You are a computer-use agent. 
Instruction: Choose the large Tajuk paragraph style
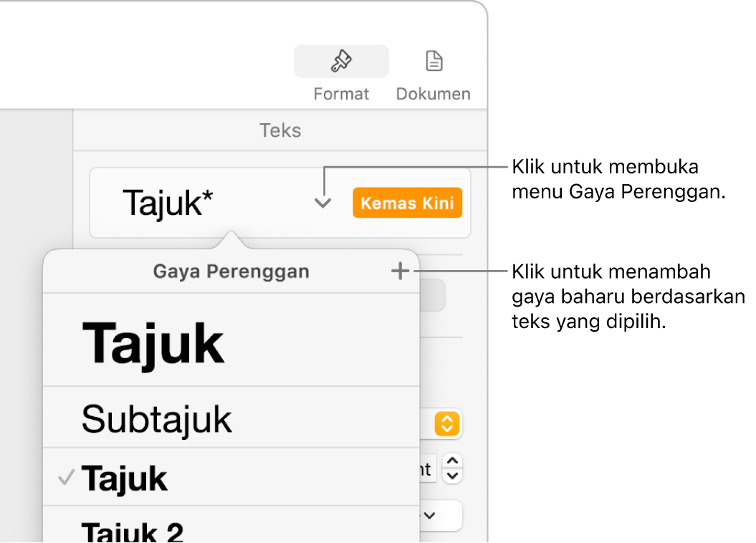click(x=231, y=340)
